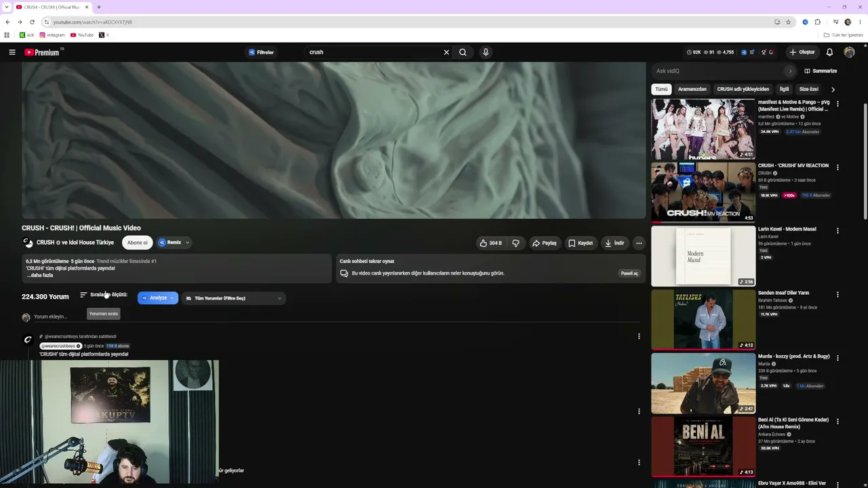Open the live chat replay with Paneli aç

pos(629,273)
